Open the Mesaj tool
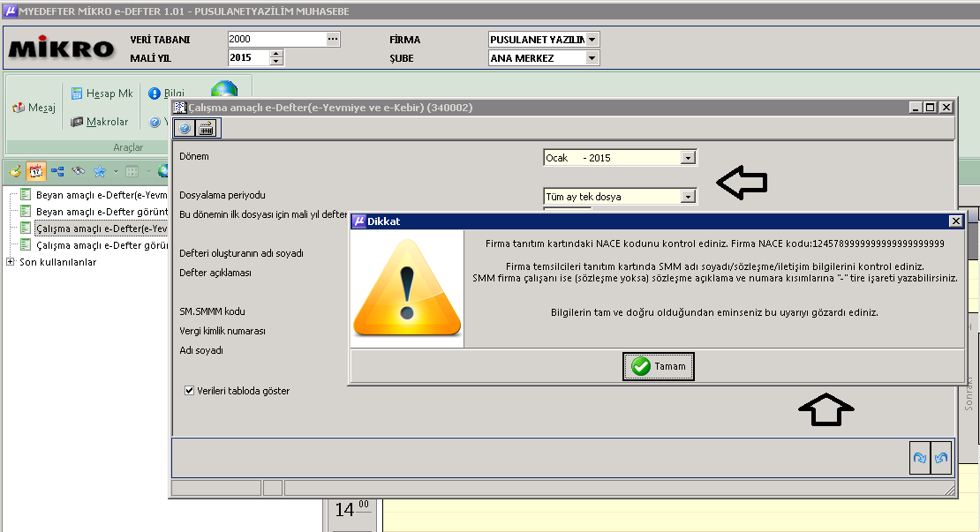 click(x=34, y=108)
